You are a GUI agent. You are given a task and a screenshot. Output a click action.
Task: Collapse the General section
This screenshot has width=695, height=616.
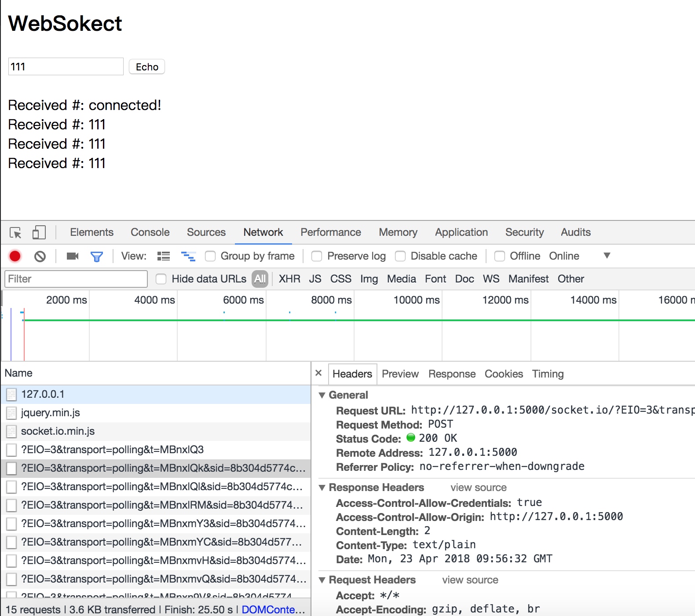322,395
